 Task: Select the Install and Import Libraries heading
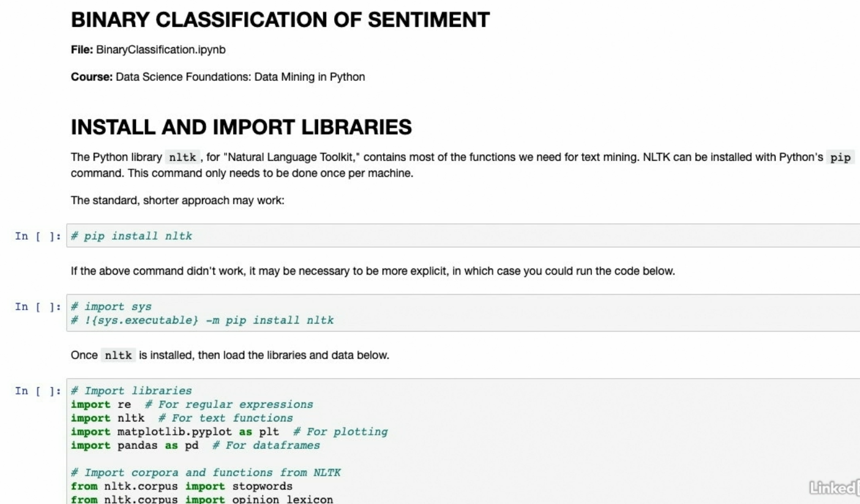241,127
